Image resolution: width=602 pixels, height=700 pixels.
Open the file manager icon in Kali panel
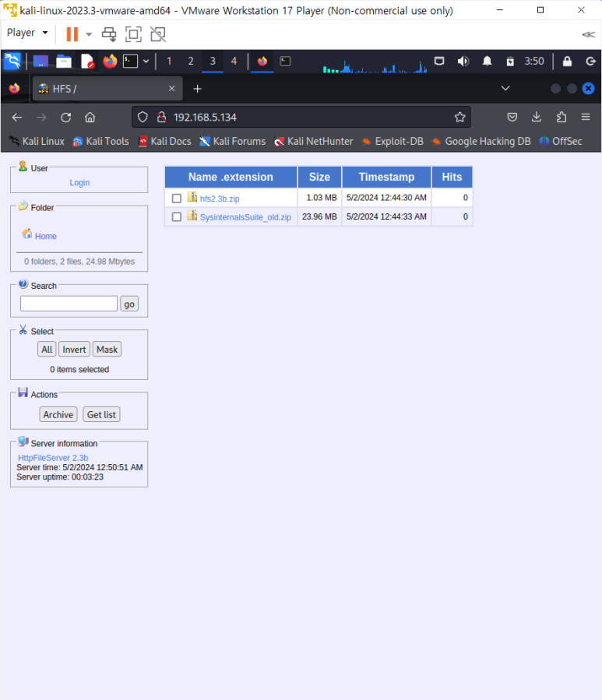[63, 62]
